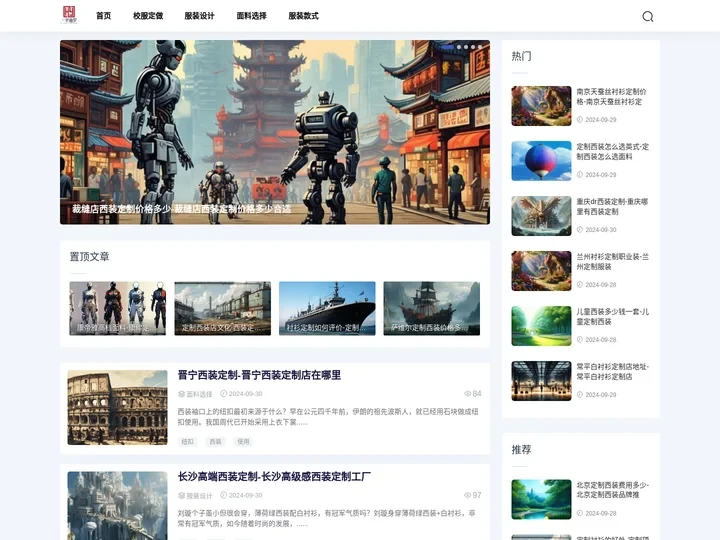Open pinned article 定制西装店文化西装定

coord(222,308)
